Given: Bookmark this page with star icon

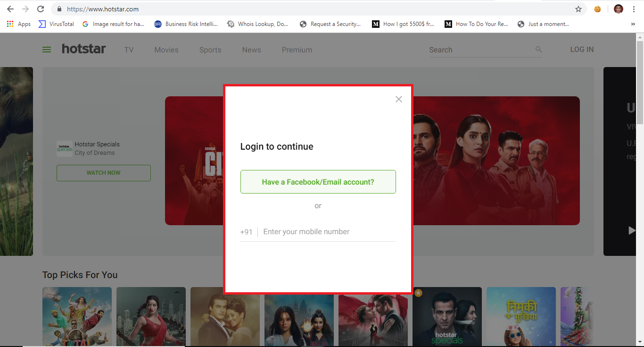Looking at the screenshot, I should [x=578, y=9].
